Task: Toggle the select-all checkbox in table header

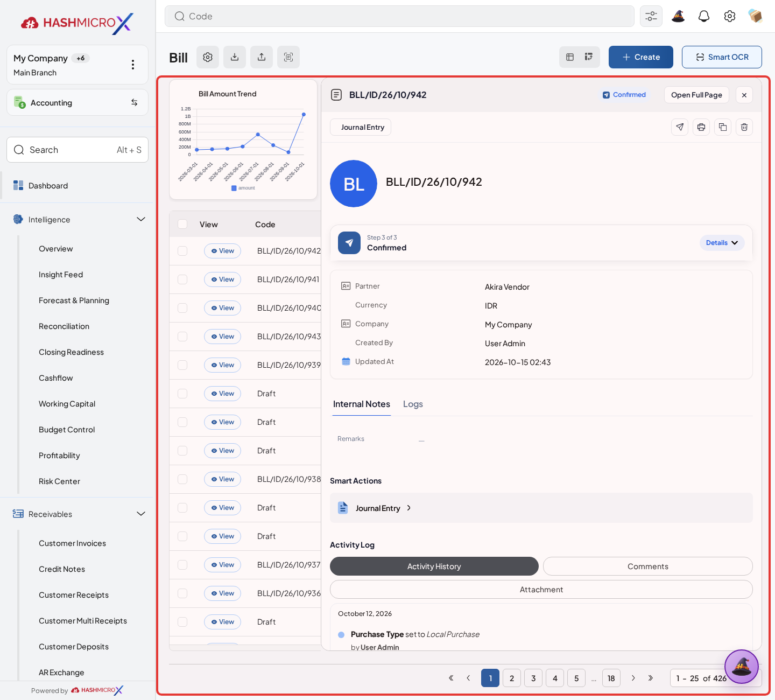Action: coord(182,224)
